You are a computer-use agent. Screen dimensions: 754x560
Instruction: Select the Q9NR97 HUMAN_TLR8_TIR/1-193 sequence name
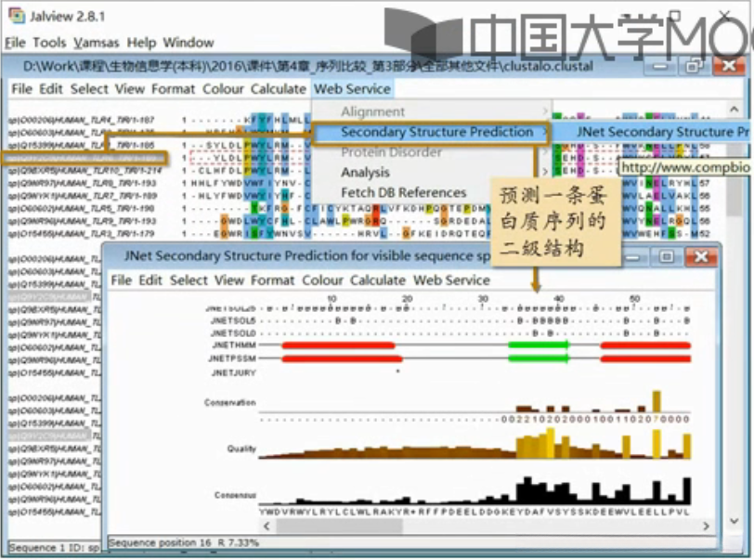pyautogui.click(x=82, y=183)
